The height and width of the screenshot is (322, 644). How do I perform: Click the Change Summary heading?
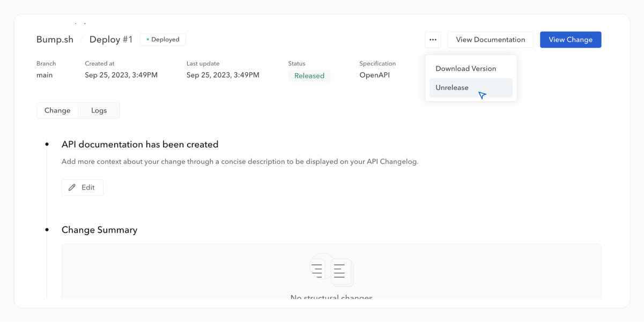coord(99,230)
